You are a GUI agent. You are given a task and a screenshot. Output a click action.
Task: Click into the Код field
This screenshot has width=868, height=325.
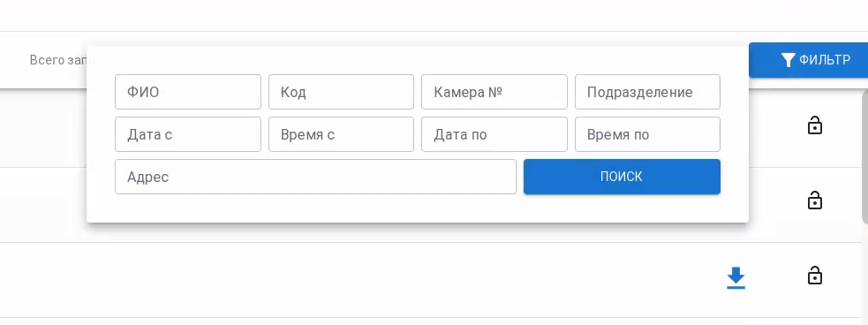pyautogui.click(x=341, y=92)
